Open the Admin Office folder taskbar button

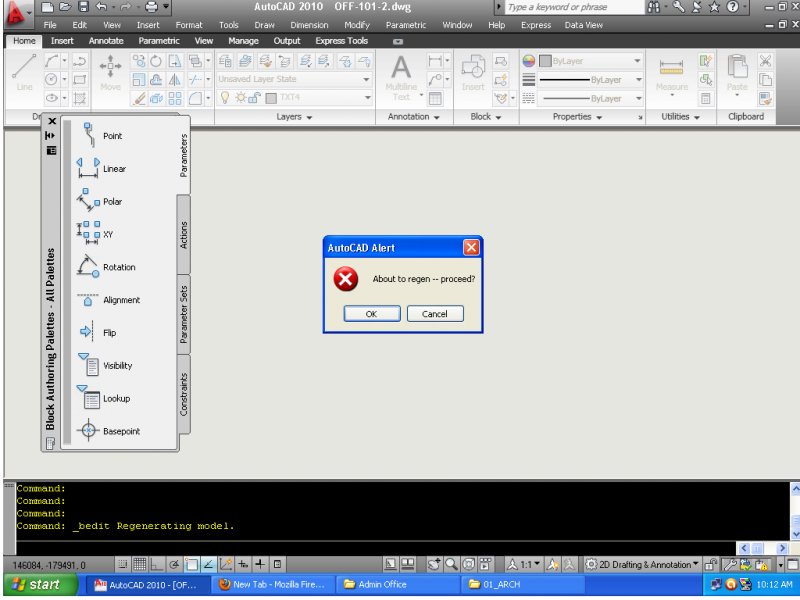(397, 585)
